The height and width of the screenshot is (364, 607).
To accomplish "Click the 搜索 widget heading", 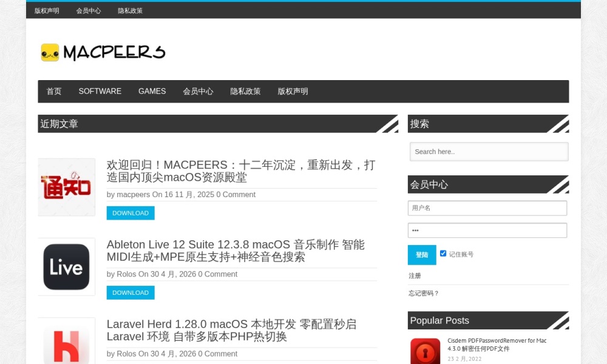I will point(419,124).
